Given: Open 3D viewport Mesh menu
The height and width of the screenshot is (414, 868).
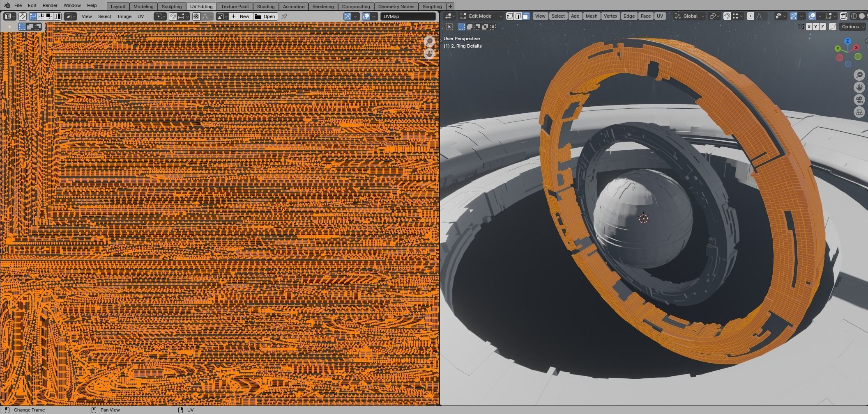Looking at the screenshot, I should (x=592, y=16).
